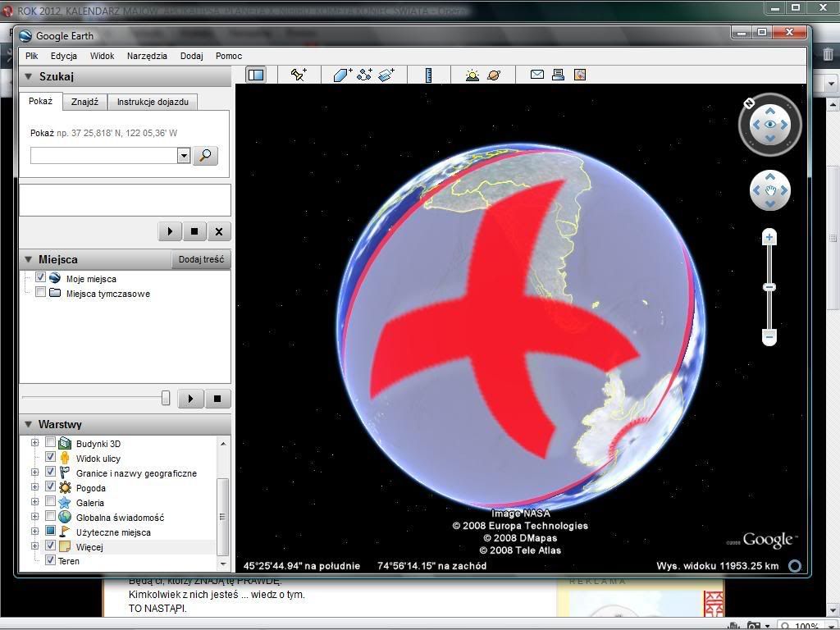Select the Add Path tool
The image size is (840, 630).
[364, 75]
